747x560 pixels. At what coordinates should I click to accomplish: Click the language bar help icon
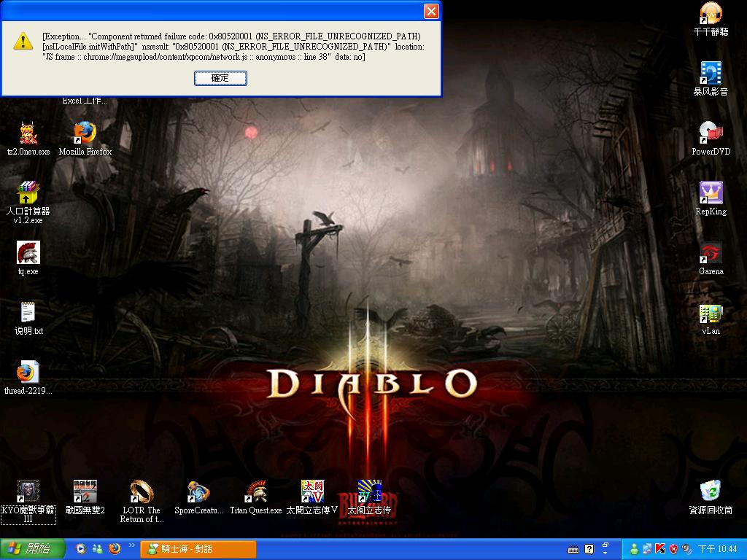click(x=589, y=550)
